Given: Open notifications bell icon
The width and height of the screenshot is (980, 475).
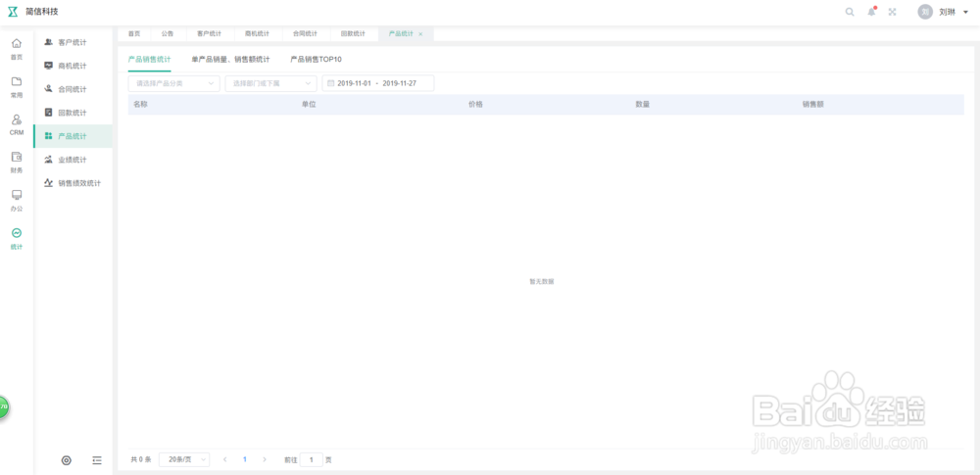Looking at the screenshot, I should pyautogui.click(x=871, y=12).
